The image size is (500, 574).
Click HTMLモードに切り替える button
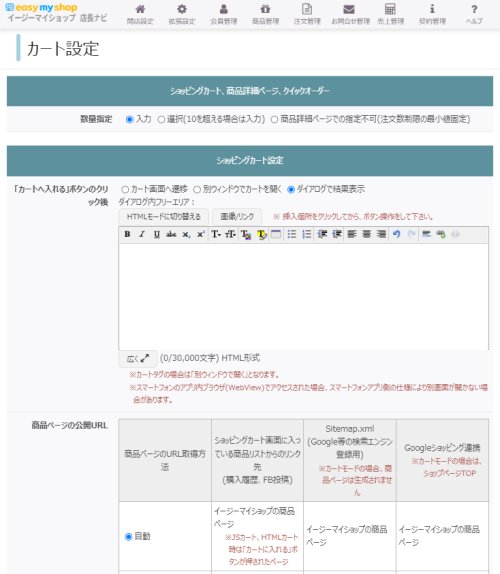(164, 217)
